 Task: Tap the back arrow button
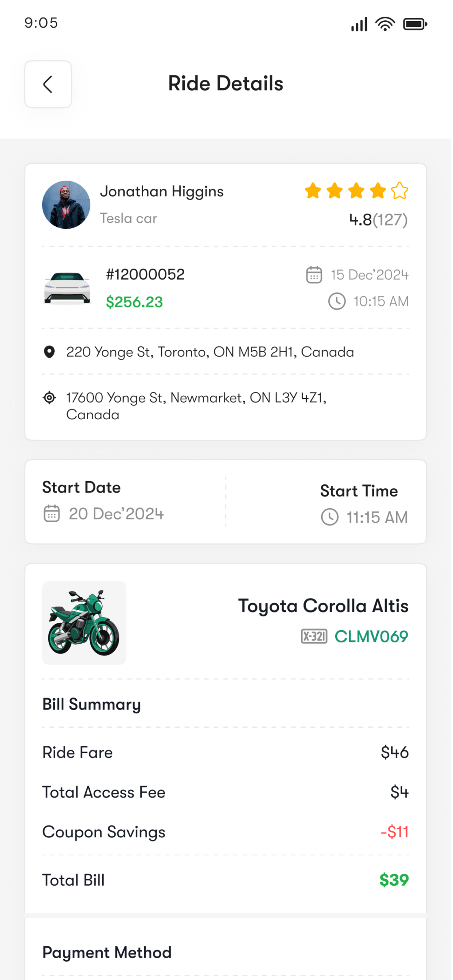(x=48, y=85)
